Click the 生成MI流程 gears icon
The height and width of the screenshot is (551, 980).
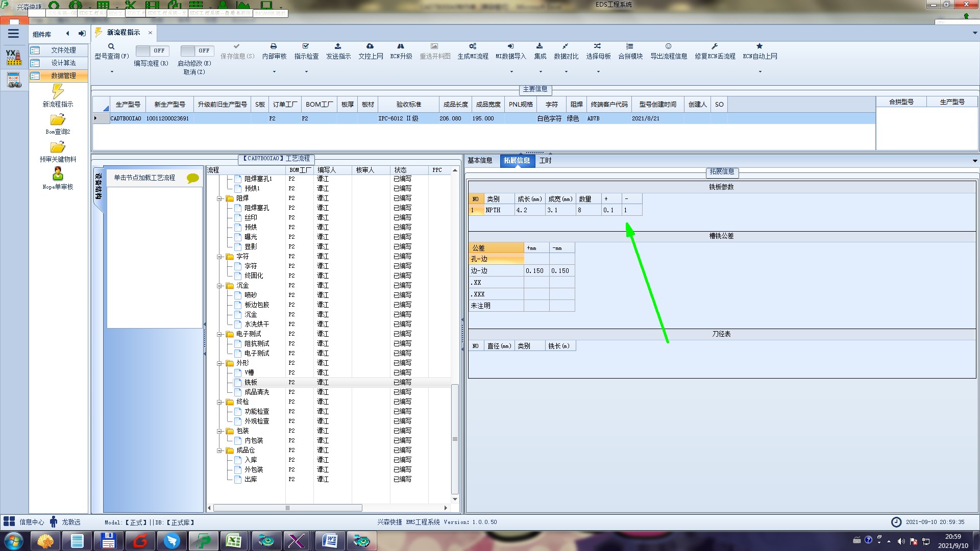[473, 46]
